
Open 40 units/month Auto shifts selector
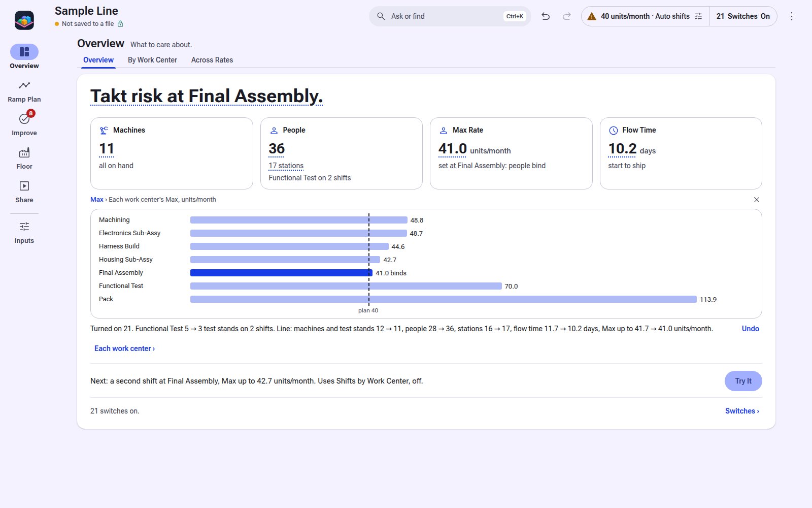click(x=645, y=16)
